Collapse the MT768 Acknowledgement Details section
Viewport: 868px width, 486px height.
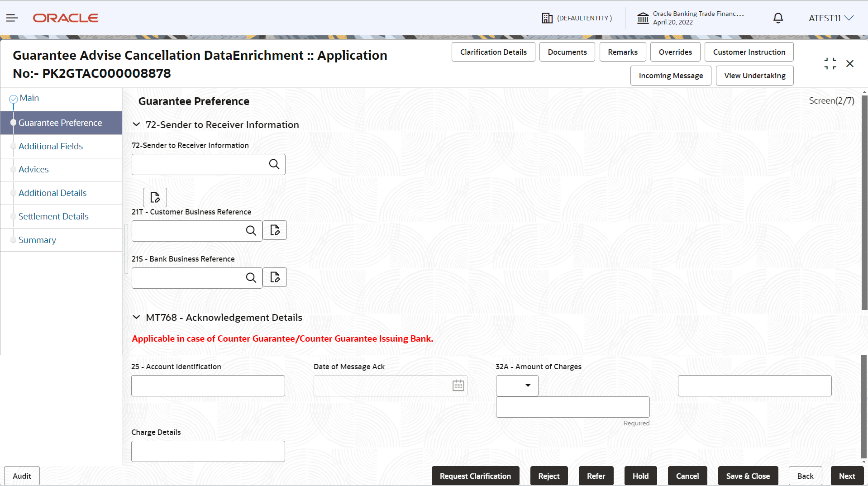[x=136, y=317]
